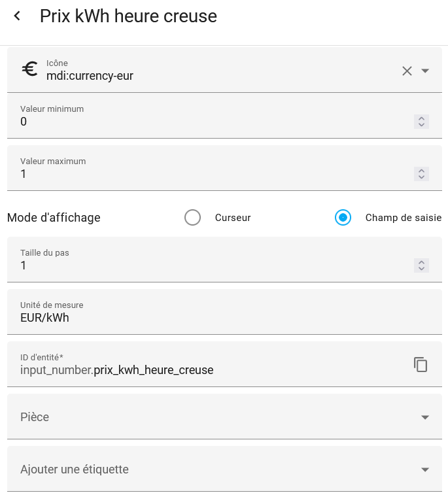Image resolution: width=448 pixels, height=495 pixels.
Task: Copy the entity ID to clipboard
Action: point(421,365)
